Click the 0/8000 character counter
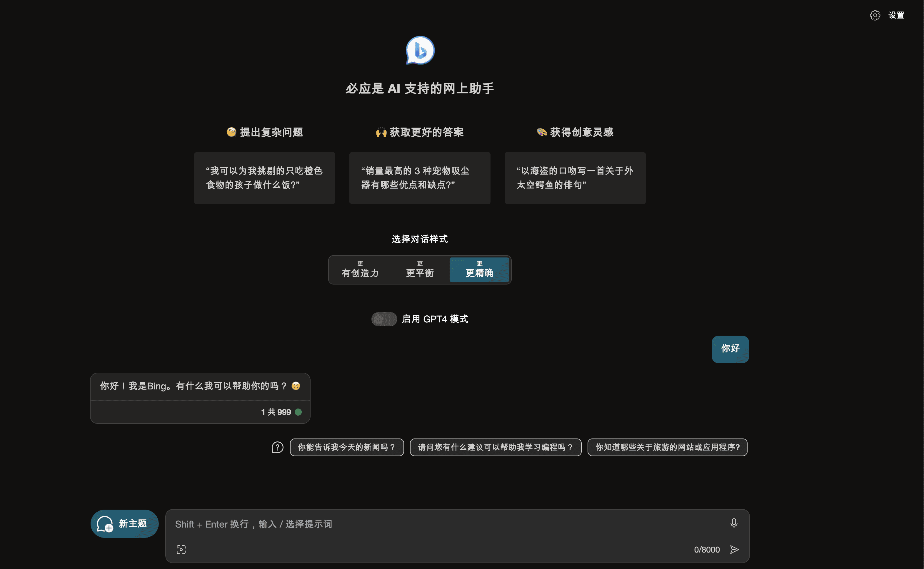 point(707,549)
